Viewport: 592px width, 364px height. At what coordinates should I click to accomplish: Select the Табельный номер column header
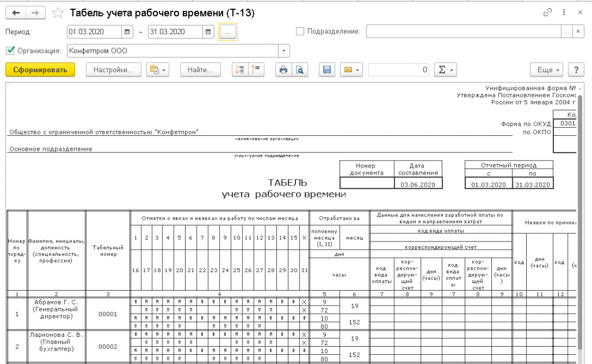pyautogui.click(x=108, y=251)
